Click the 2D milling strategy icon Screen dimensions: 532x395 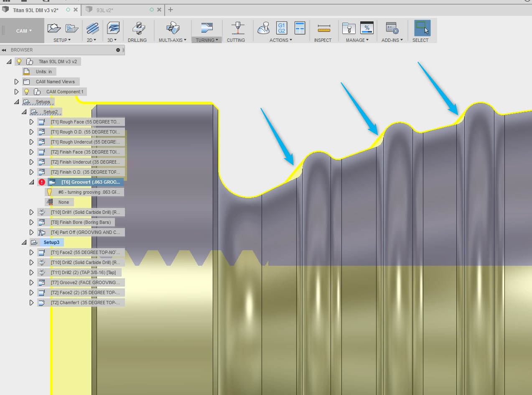[x=92, y=28]
